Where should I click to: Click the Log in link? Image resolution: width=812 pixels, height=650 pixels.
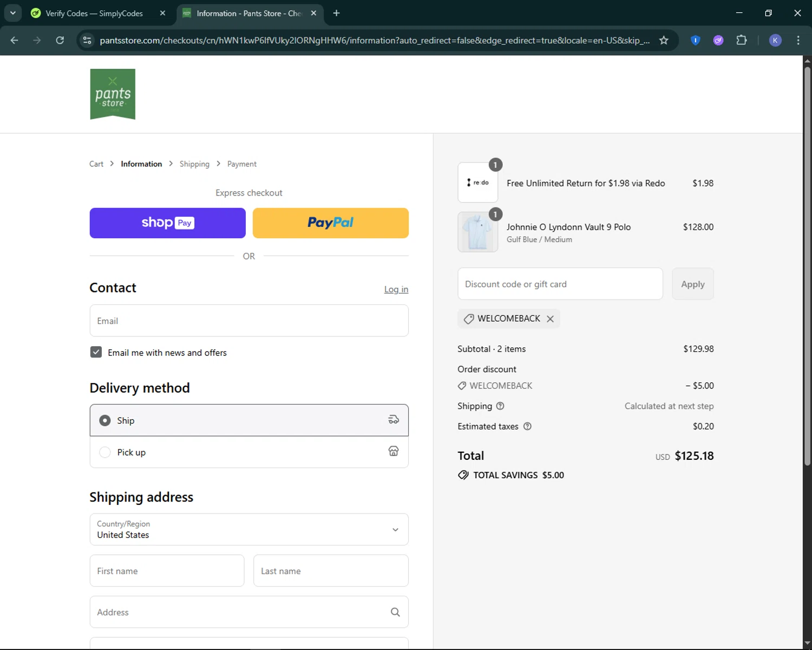pyautogui.click(x=396, y=289)
